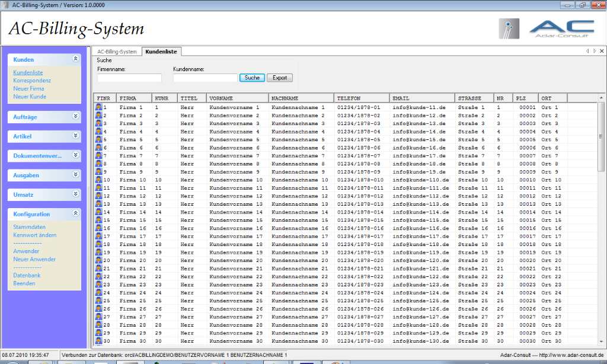The image size is (607, 364).
Task: Expand the Umsatz sidebar section
Action: click(75, 194)
